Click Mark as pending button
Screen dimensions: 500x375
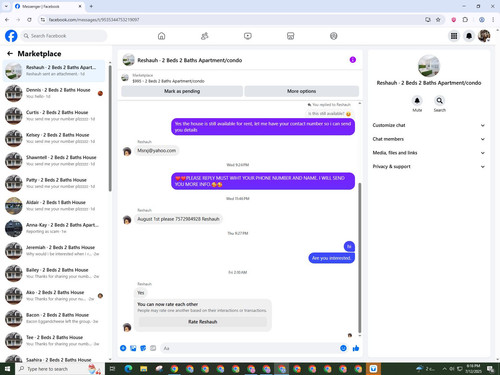(182, 91)
